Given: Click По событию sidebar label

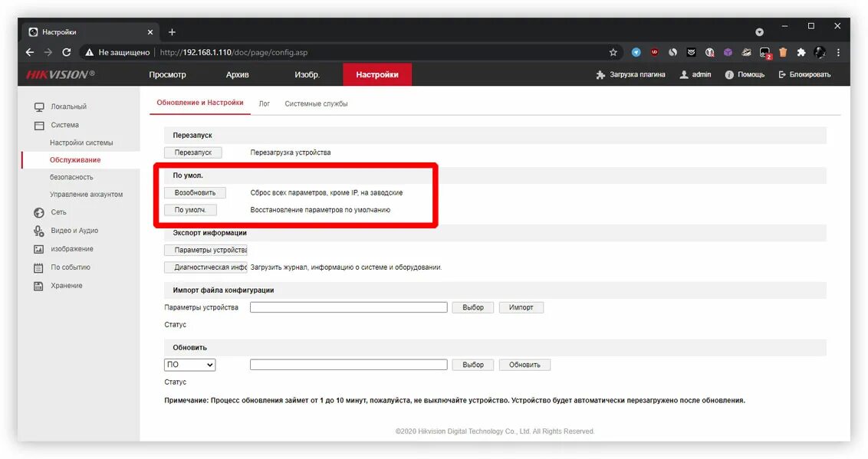Looking at the screenshot, I should click(x=71, y=267).
